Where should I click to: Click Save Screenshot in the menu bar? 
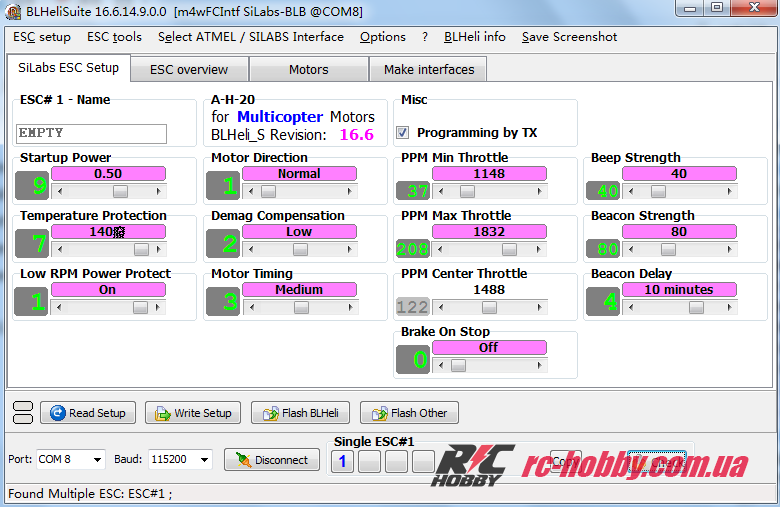coord(569,37)
